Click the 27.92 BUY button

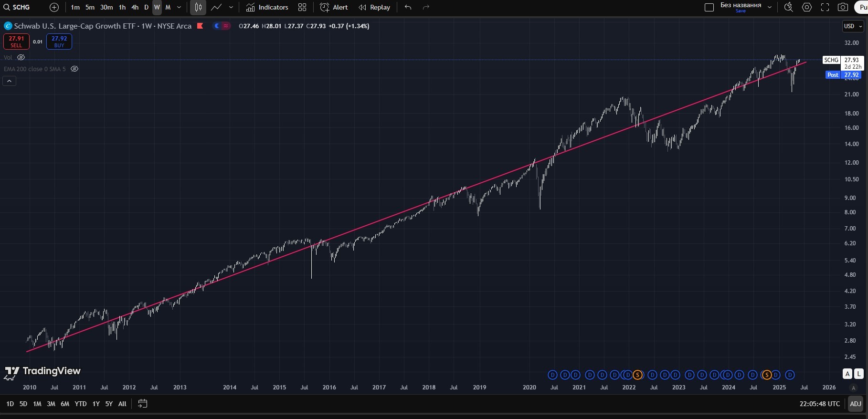(x=59, y=42)
